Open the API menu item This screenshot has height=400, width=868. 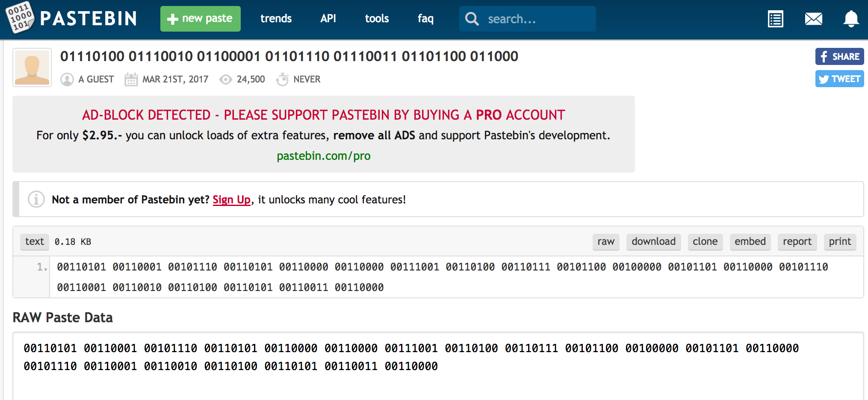click(328, 18)
